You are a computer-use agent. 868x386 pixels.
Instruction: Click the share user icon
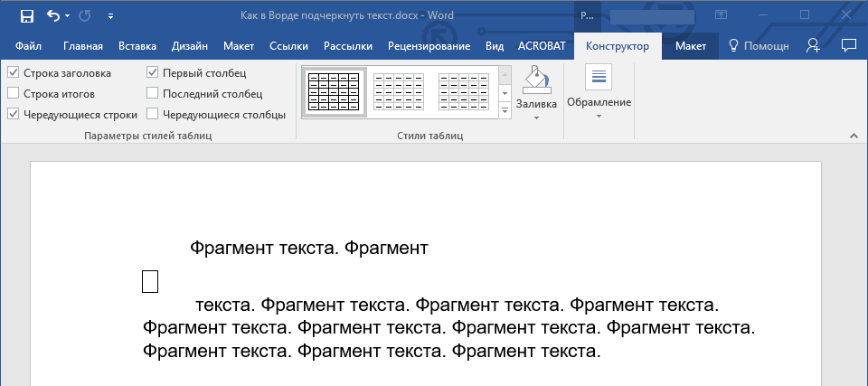pos(814,45)
